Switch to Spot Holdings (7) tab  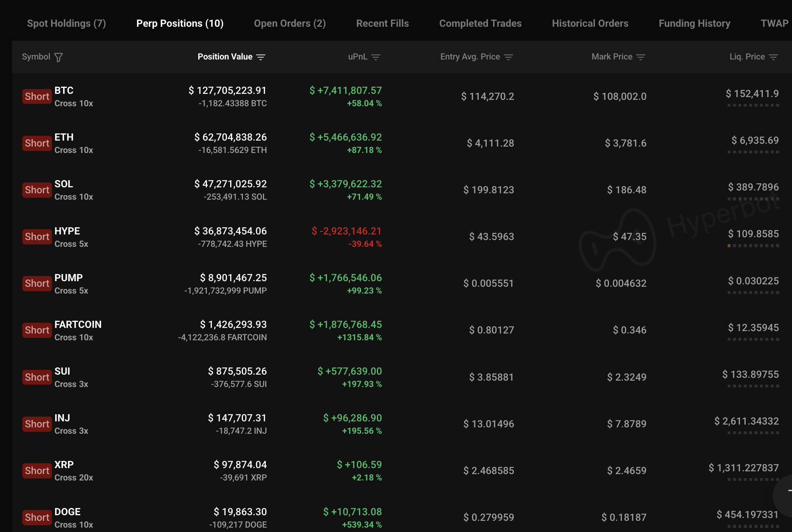point(66,24)
